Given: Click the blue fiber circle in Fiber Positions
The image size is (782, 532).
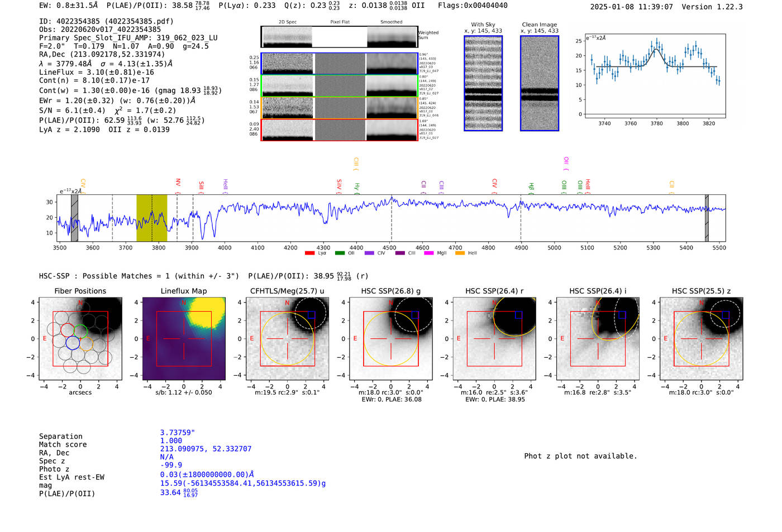Looking at the screenshot, I should point(73,343).
